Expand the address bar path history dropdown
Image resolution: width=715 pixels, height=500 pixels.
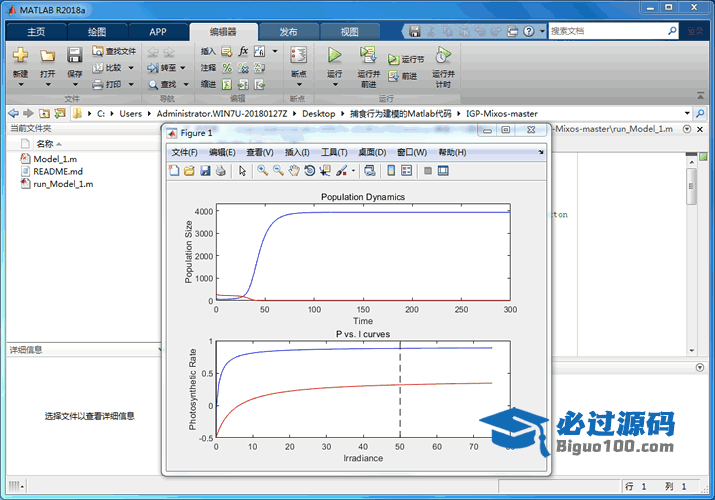(687, 113)
